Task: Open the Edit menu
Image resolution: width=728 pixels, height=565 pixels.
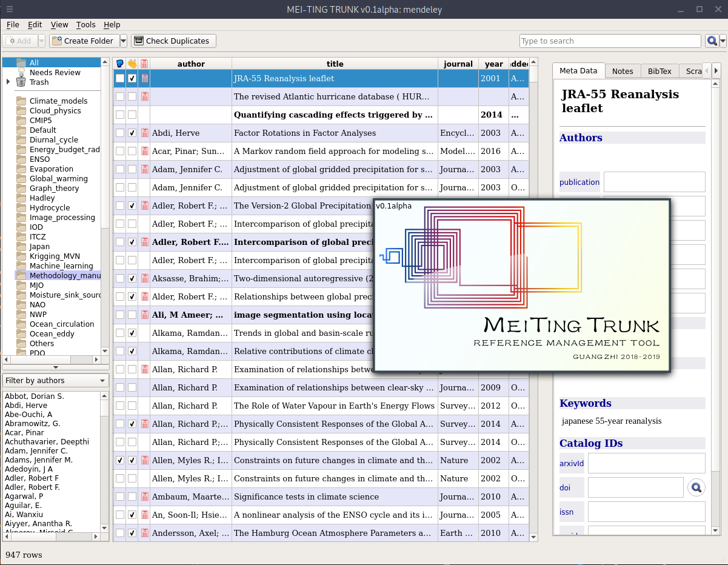Action: click(x=35, y=25)
